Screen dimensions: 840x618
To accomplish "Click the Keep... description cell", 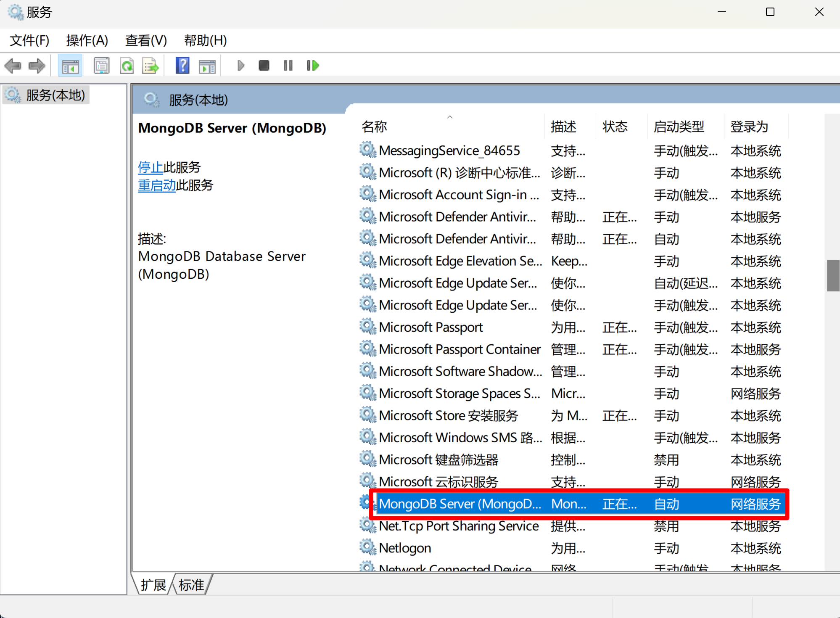I will tap(569, 261).
